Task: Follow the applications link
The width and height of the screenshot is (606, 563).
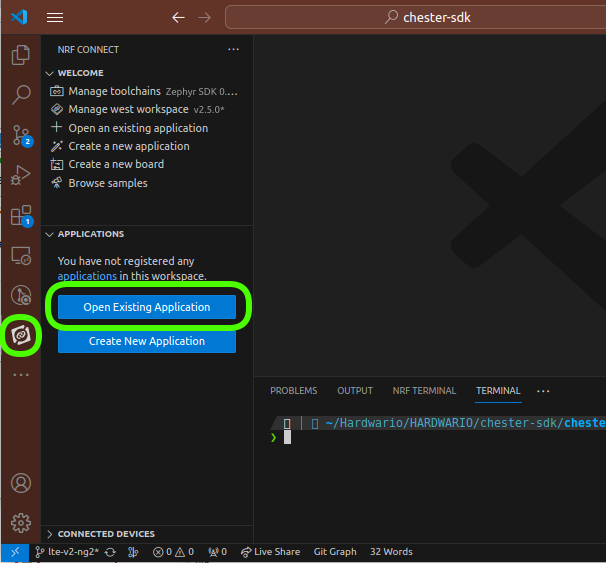Action: (x=87, y=276)
